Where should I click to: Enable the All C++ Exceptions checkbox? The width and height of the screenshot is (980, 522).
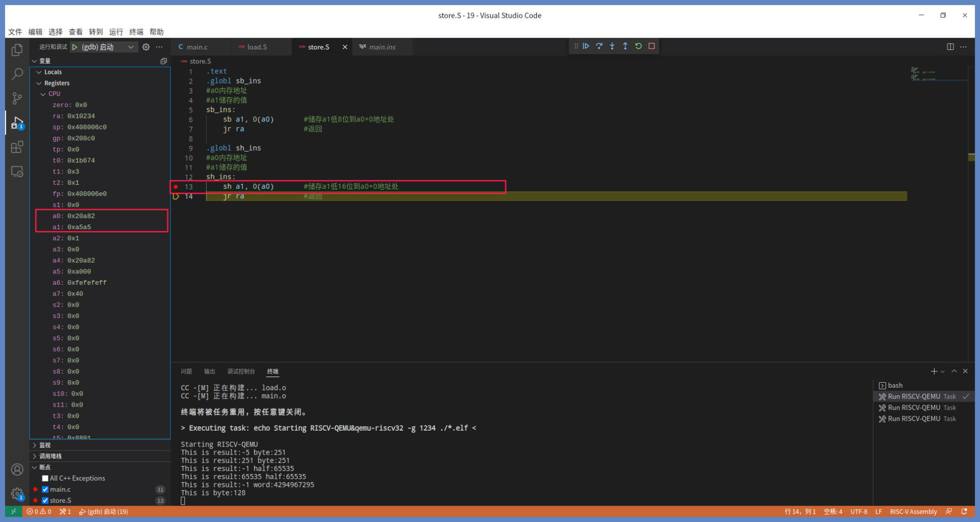(45, 478)
